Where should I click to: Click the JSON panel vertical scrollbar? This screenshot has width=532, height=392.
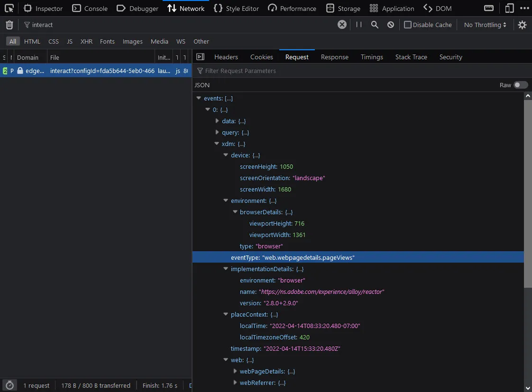528,194
